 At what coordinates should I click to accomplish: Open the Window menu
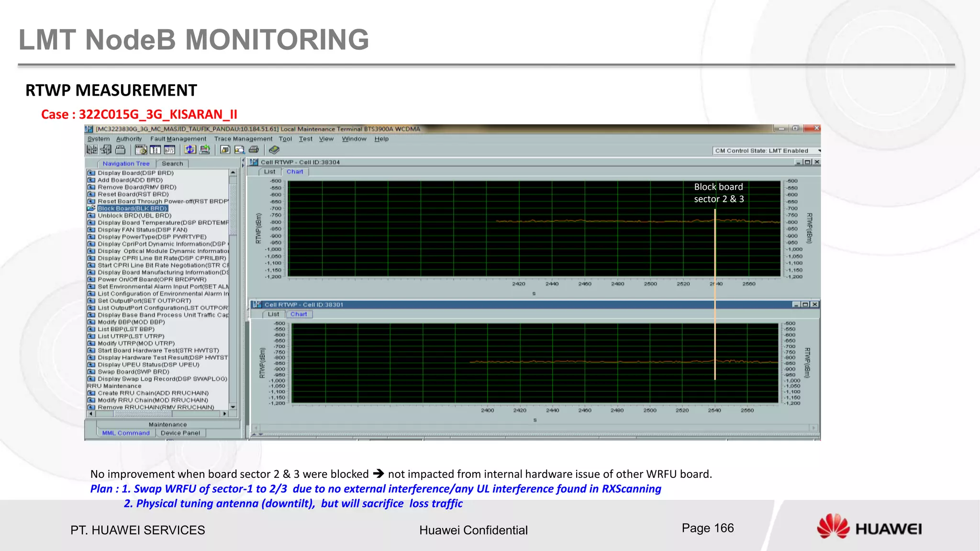[x=354, y=139]
